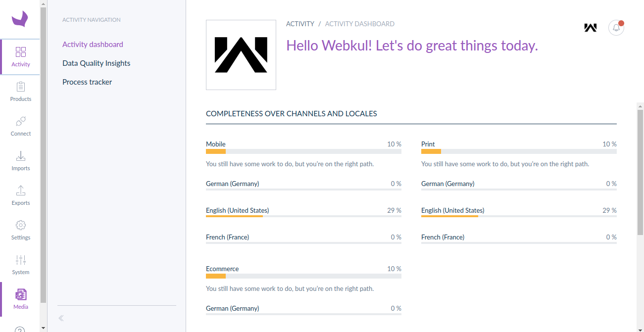Image resolution: width=644 pixels, height=332 pixels.
Task: Click the Print English (United States) locale
Action: click(452, 210)
